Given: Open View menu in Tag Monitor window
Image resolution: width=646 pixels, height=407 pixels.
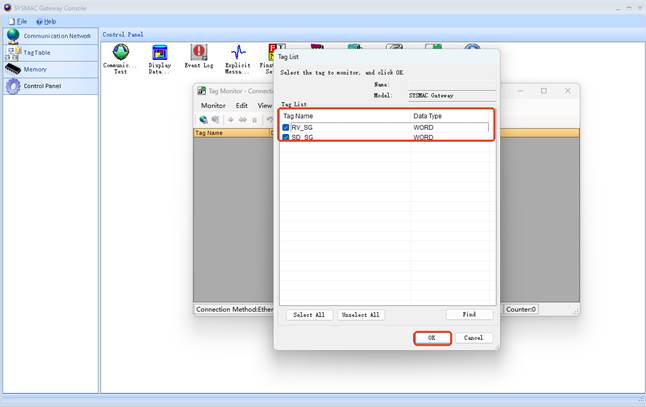Looking at the screenshot, I should pyautogui.click(x=264, y=105).
